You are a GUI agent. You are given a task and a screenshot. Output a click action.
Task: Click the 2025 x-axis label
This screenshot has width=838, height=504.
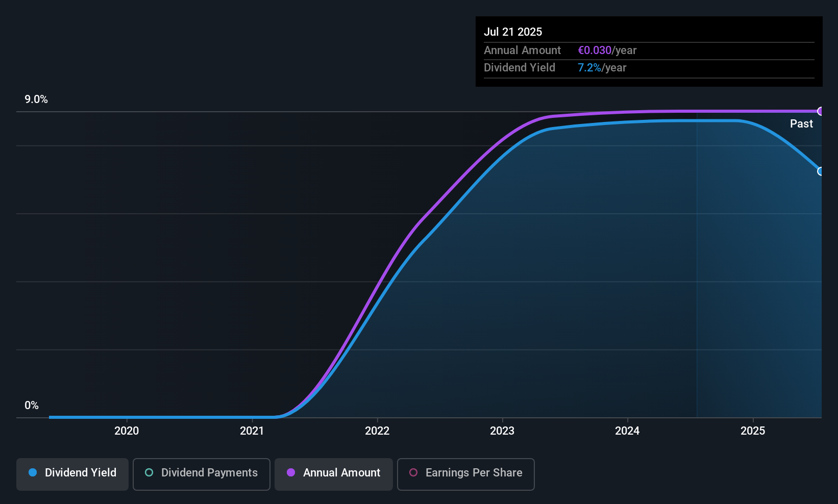753,431
